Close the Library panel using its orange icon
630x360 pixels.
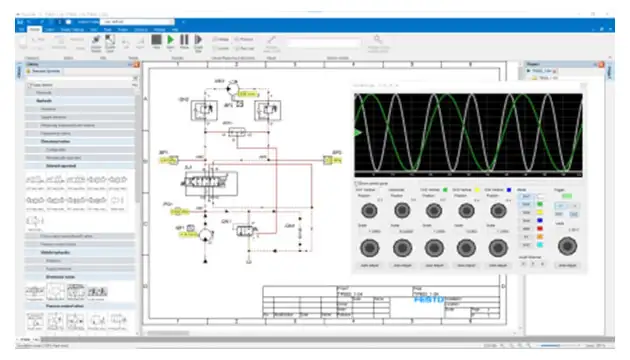[x=136, y=64]
